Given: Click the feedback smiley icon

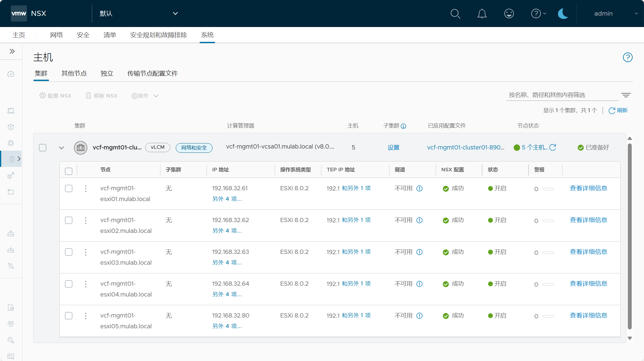Looking at the screenshot, I should coord(509,14).
